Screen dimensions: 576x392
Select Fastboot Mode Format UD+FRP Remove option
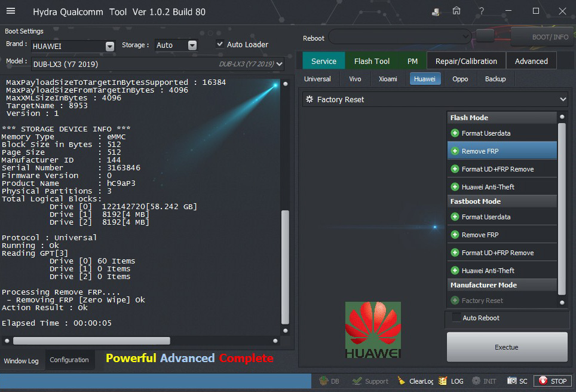pyautogui.click(x=502, y=252)
